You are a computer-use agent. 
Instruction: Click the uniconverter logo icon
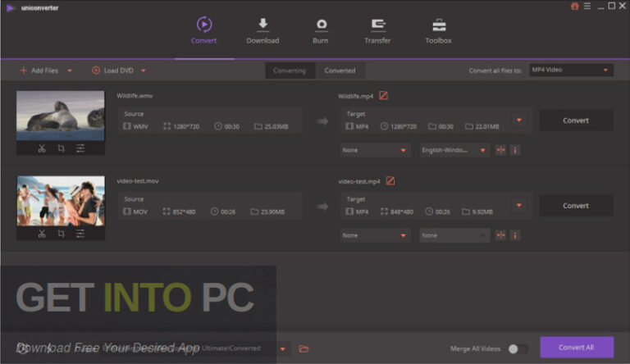[x=10, y=7]
